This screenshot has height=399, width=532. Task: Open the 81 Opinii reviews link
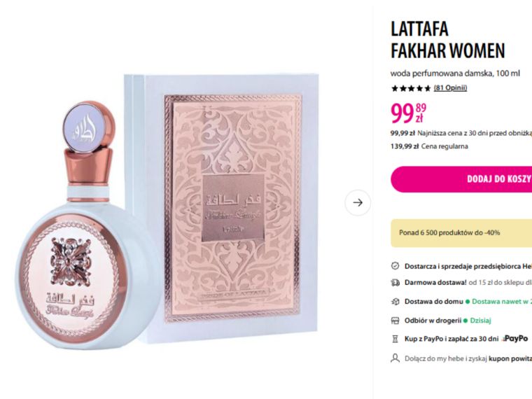coord(450,88)
